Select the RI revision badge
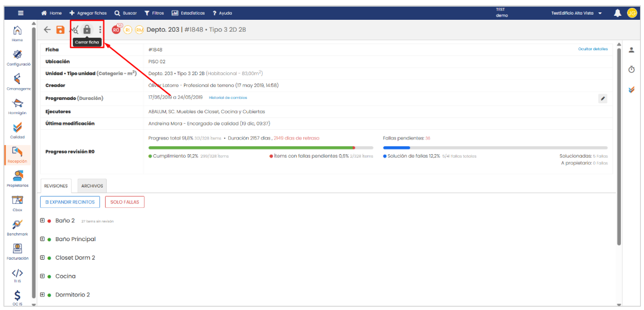 coord(128,29)
